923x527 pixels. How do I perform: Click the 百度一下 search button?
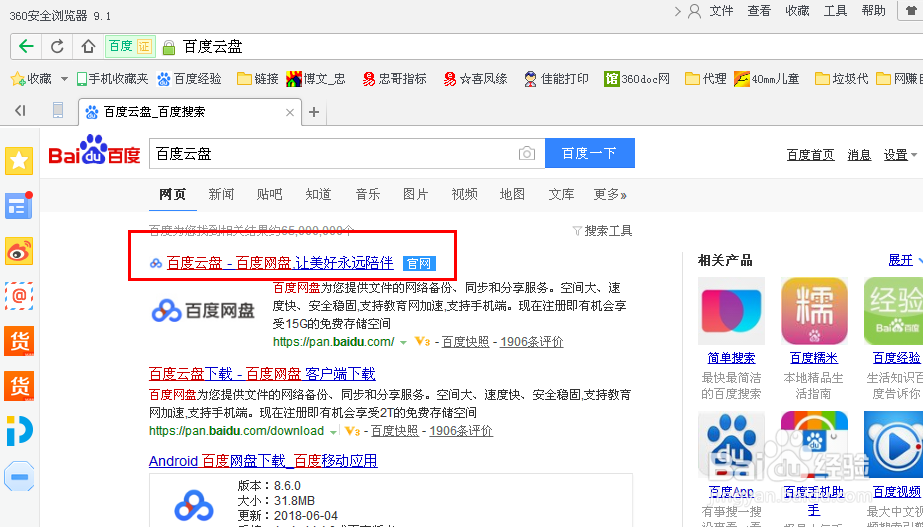[590, 154]
